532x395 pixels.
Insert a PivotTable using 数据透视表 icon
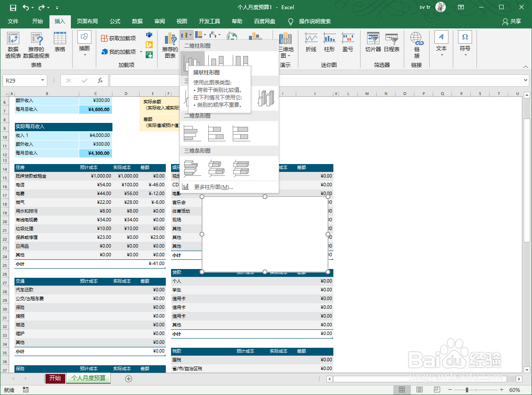12,45
